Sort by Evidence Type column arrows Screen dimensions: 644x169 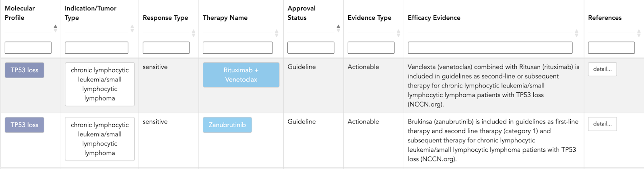click(398, 33)
